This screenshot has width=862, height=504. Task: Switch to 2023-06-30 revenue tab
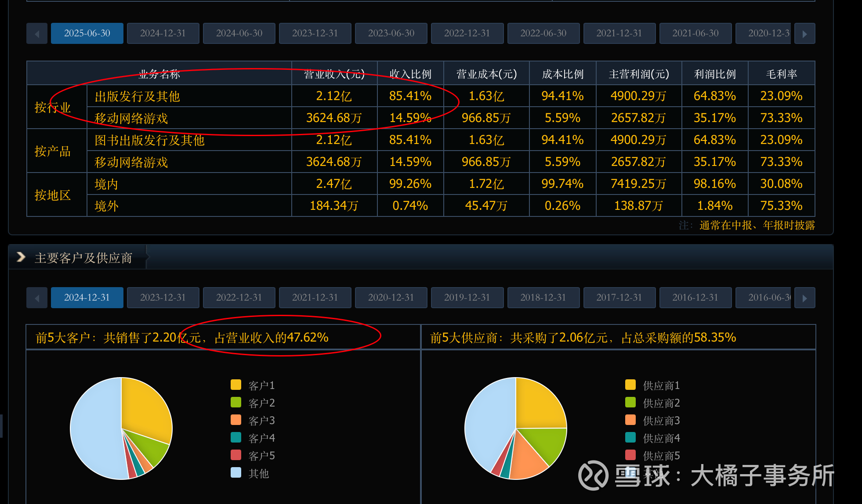[x=391, y=33]
